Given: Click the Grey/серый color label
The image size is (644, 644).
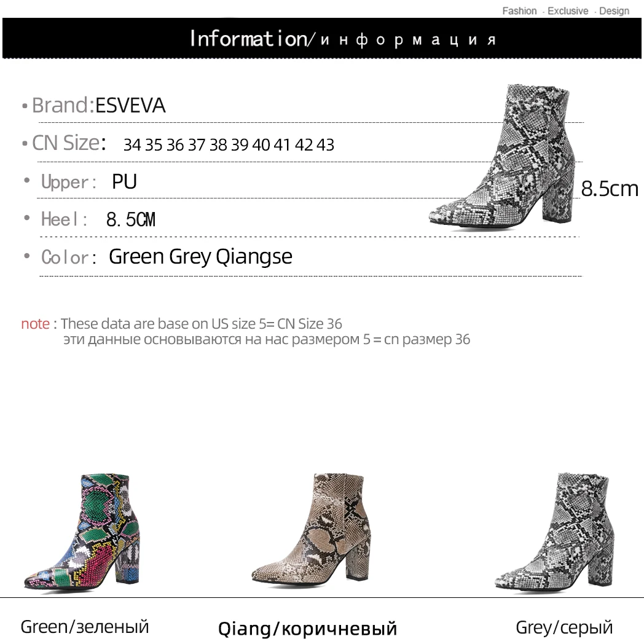Looking at the screenshot, I should click(564, 627).
